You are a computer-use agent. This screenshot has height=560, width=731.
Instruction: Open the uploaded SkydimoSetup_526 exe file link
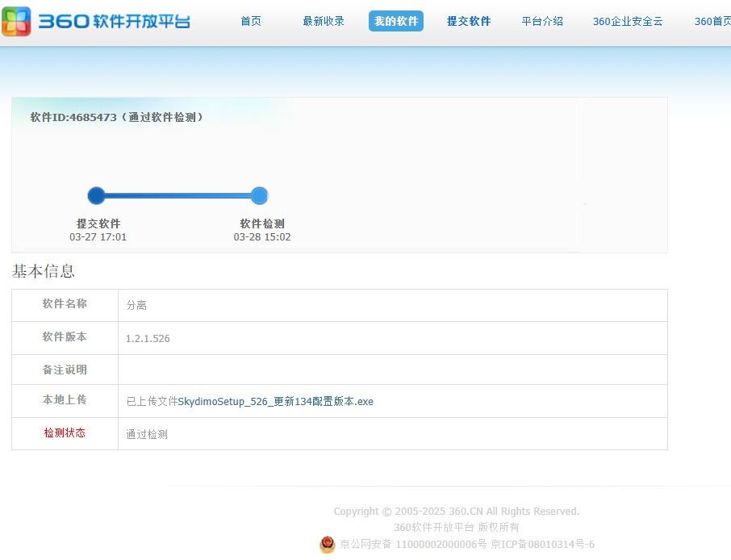point(275,401)
